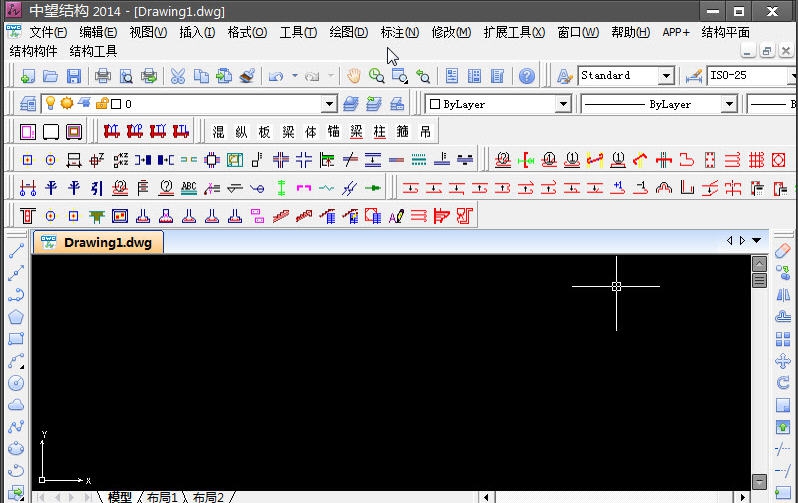This screenshot has width=798, height=503.
Task: Click the 纵 toolbar button
Action: tap(241, 132)
